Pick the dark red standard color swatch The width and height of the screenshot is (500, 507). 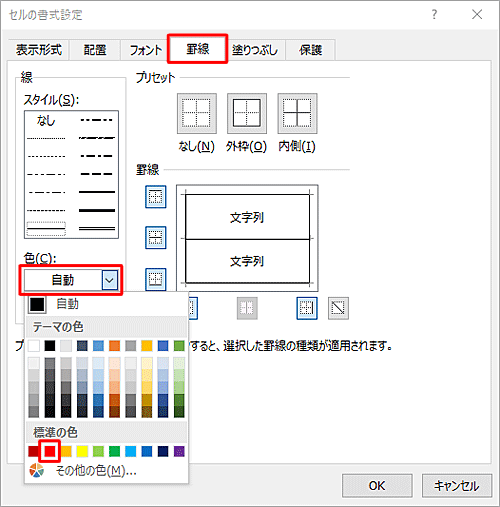(34, 451)
